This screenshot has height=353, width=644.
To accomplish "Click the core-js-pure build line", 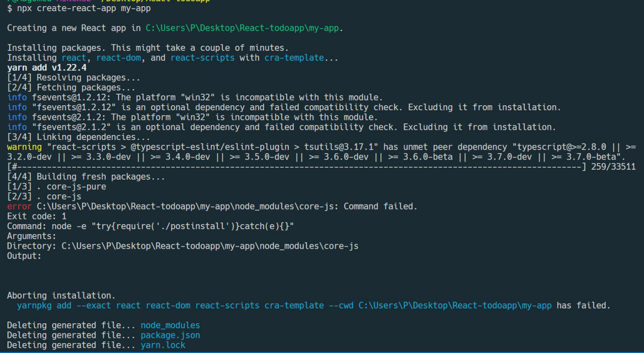I will click(56, 187).
